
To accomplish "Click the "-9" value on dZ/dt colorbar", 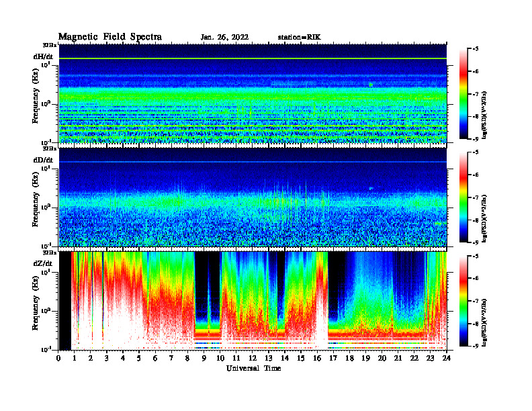I will [x=476, y=346].
